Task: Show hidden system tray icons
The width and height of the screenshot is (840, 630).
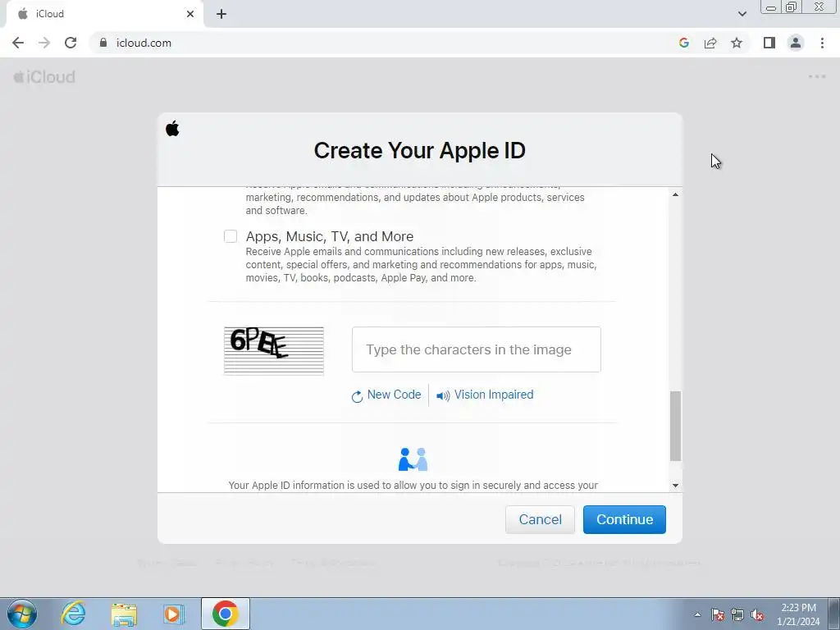Action: 697,614
